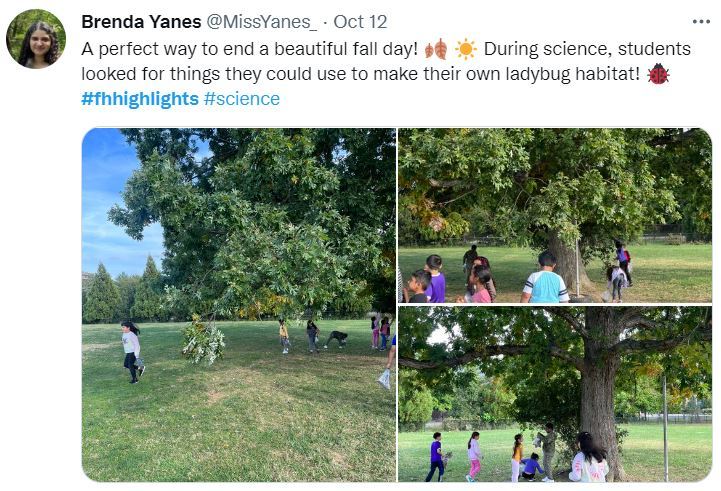Open the top-right photo of students

point(555,215)
